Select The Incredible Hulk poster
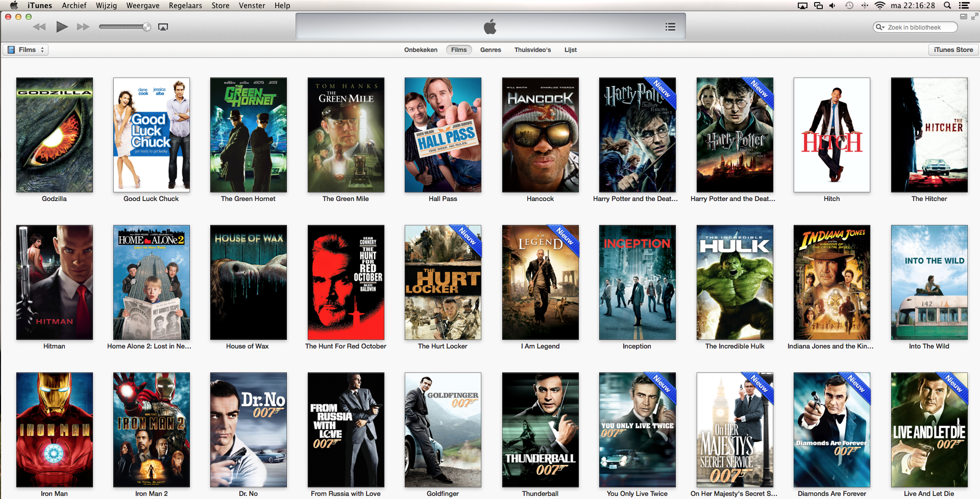The width and height of the screenshot is (980, 499). (x=735, y=282)
